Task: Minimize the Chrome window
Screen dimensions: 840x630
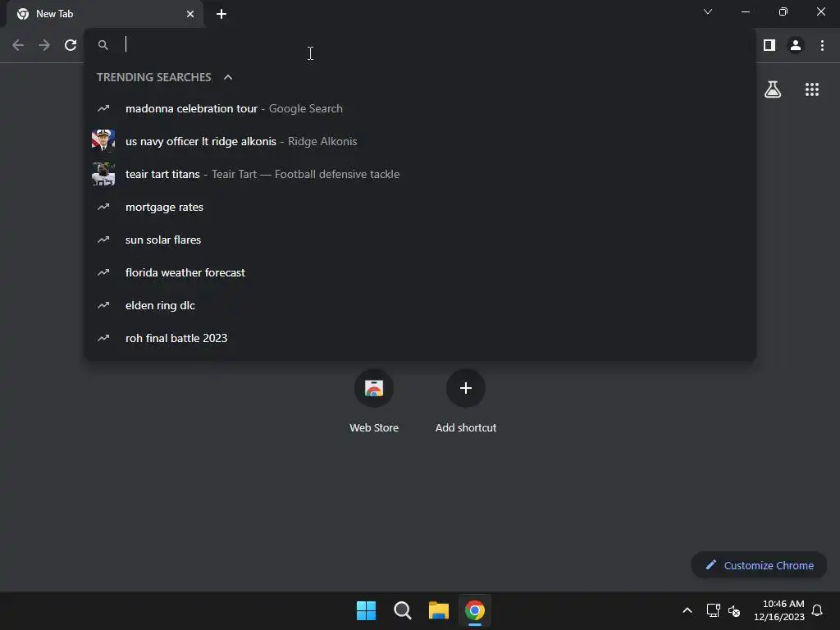Action: 745,11
